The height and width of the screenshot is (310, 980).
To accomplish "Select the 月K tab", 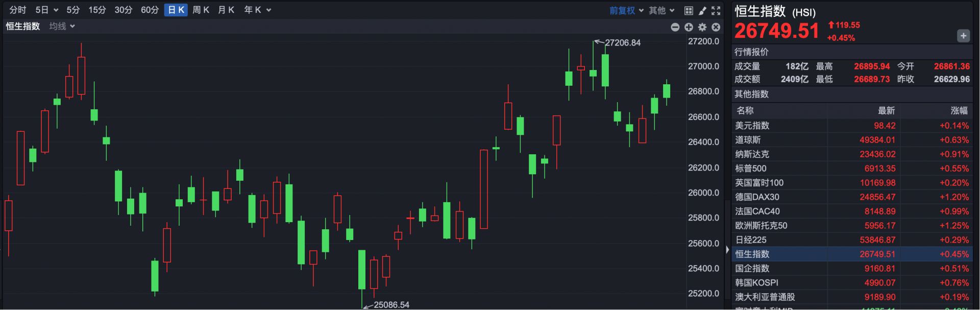I will (226, 10).
